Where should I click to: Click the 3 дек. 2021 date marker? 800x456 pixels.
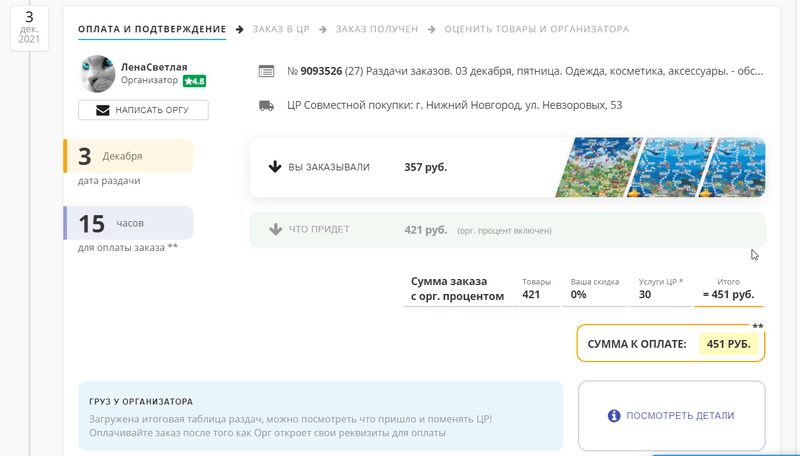coord(29,29)
